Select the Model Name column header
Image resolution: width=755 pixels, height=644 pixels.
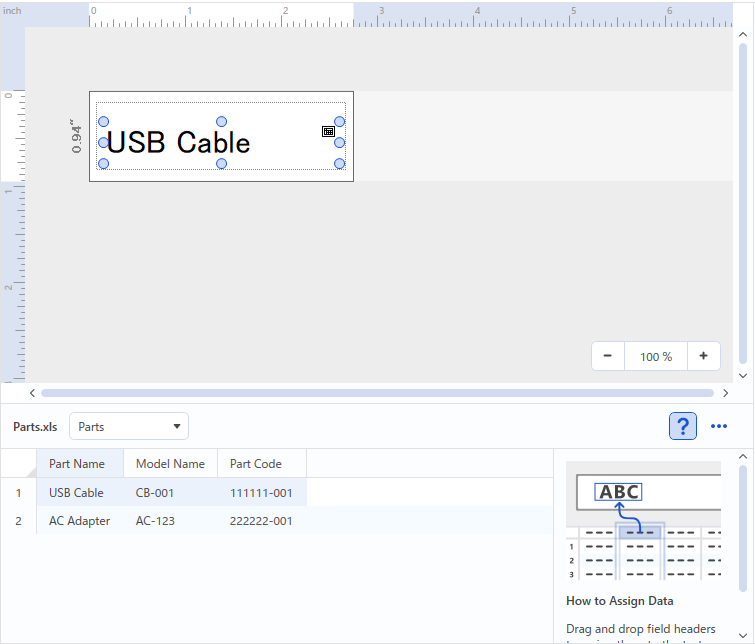[x=170, y=464]
